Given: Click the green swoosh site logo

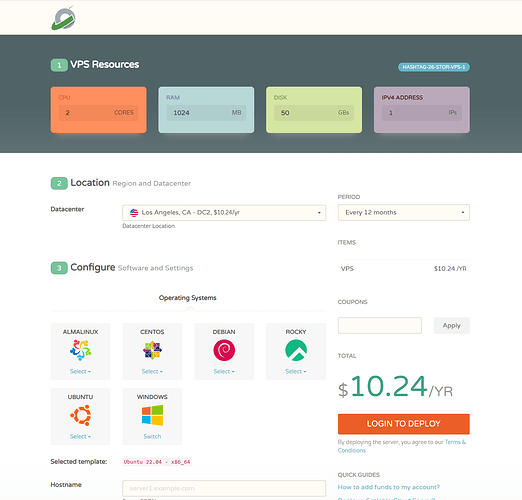Looking at the screenshot, I should click(x=63, y=18).
